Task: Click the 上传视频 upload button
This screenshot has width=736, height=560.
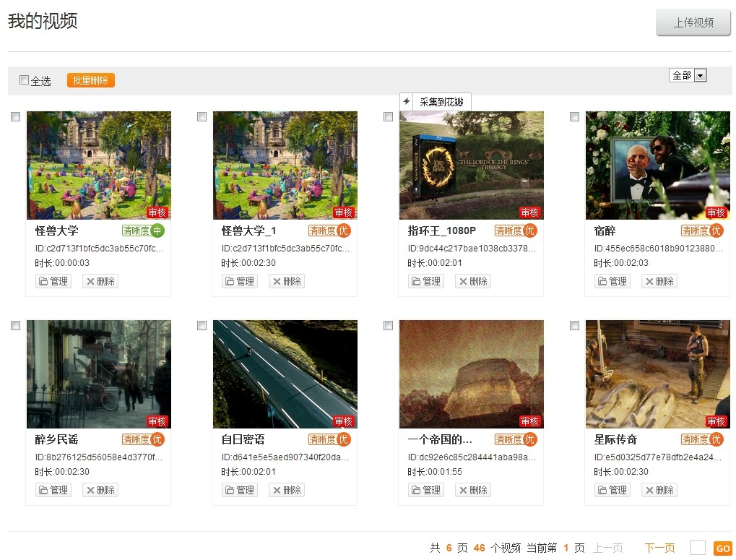Action: tap(693, 22)
